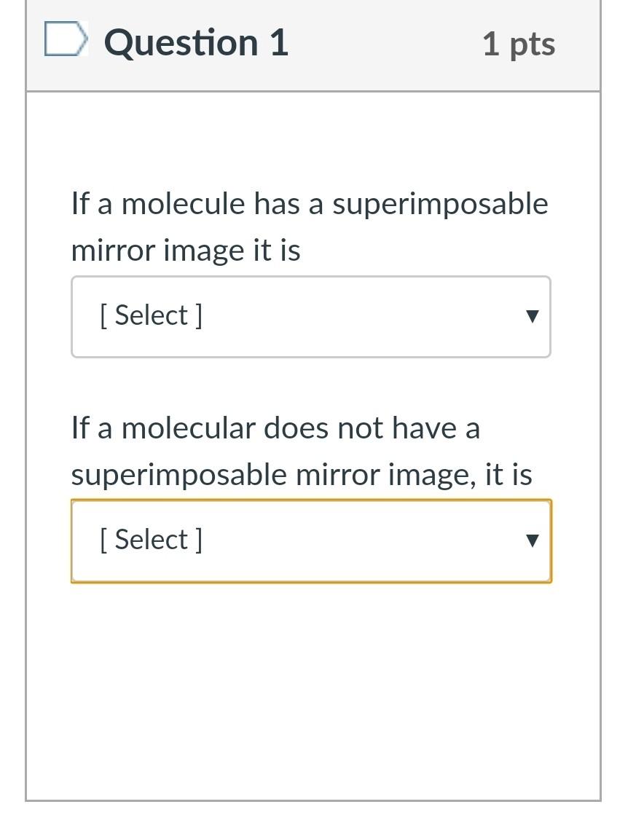This screenshot has height=815, width=644.
Task: Expand the answer dropdown under the superimposable question
Action: click(x=311, y=317)
